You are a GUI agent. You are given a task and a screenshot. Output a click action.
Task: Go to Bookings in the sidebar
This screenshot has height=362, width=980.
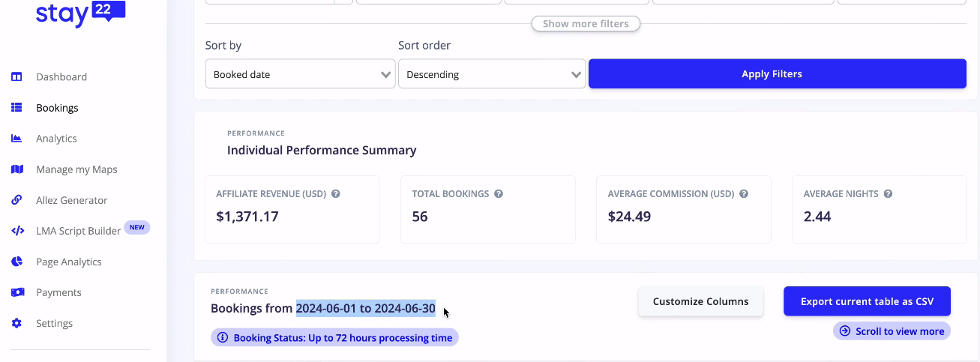57,107
